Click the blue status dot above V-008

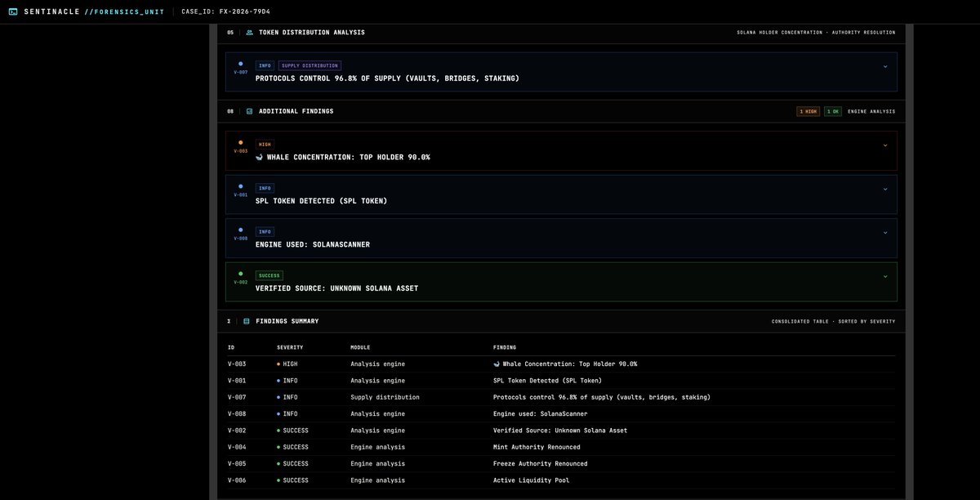[x=240, y=230]
